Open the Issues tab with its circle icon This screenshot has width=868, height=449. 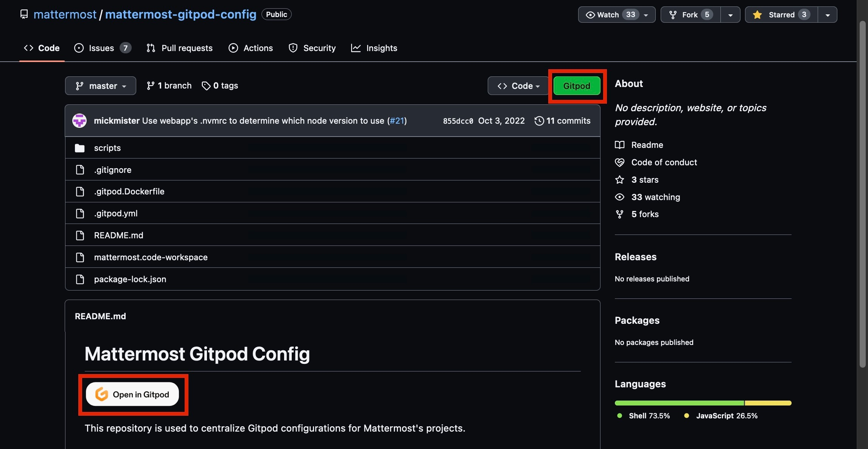pos(79,48)
